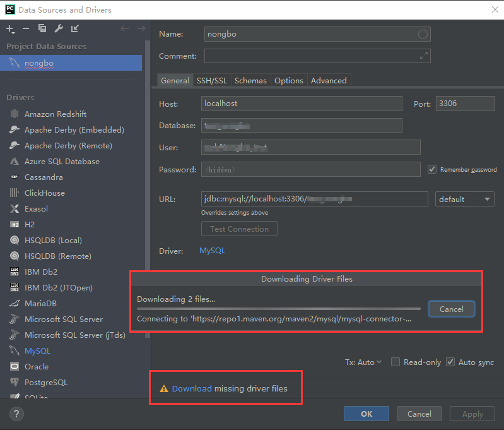The image size is (504, 430).
Task: Enable the Read-only checkbox
Action: coord(396,362)
